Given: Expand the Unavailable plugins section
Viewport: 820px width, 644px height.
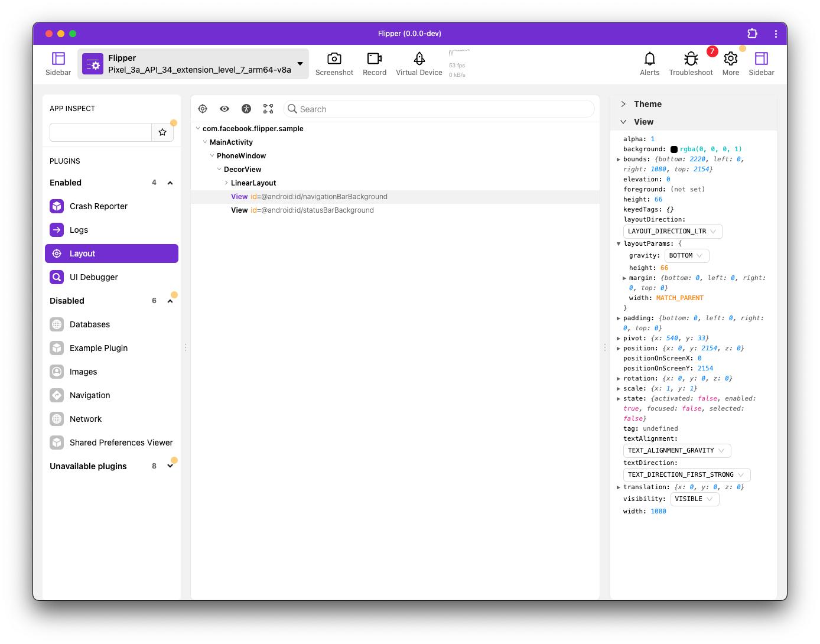Looking at the screenshot, I should coord(170,466).
